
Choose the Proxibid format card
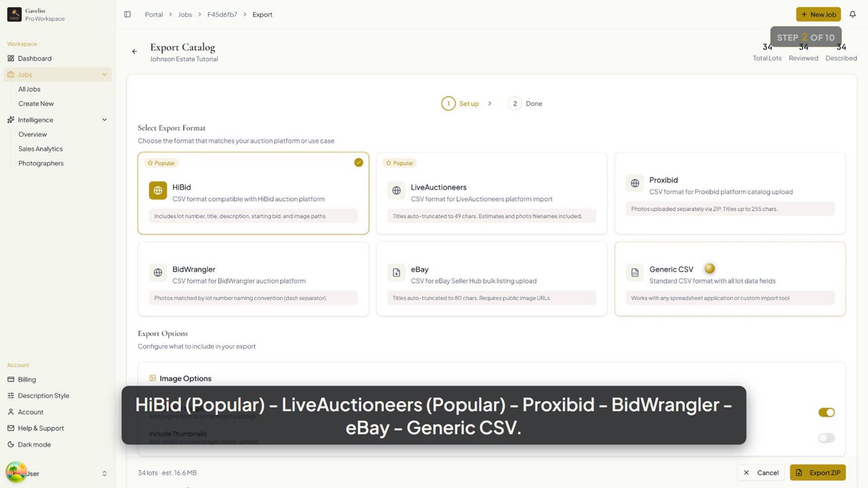730,193
